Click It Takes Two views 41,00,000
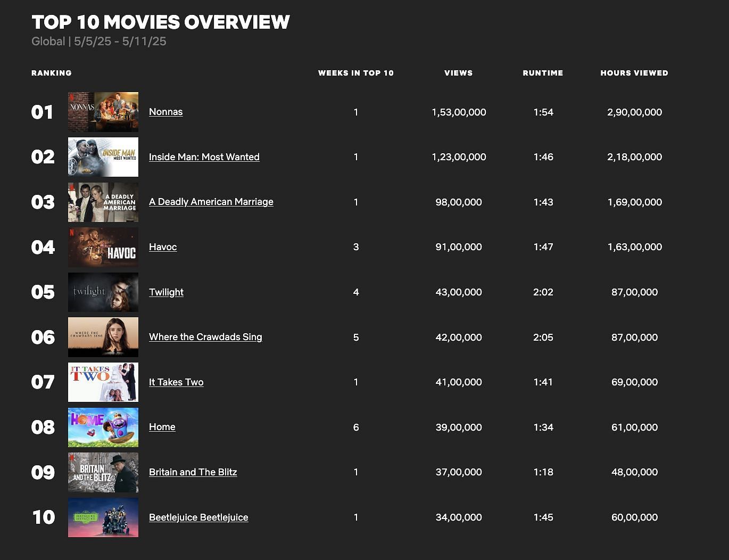 (459, 382)
